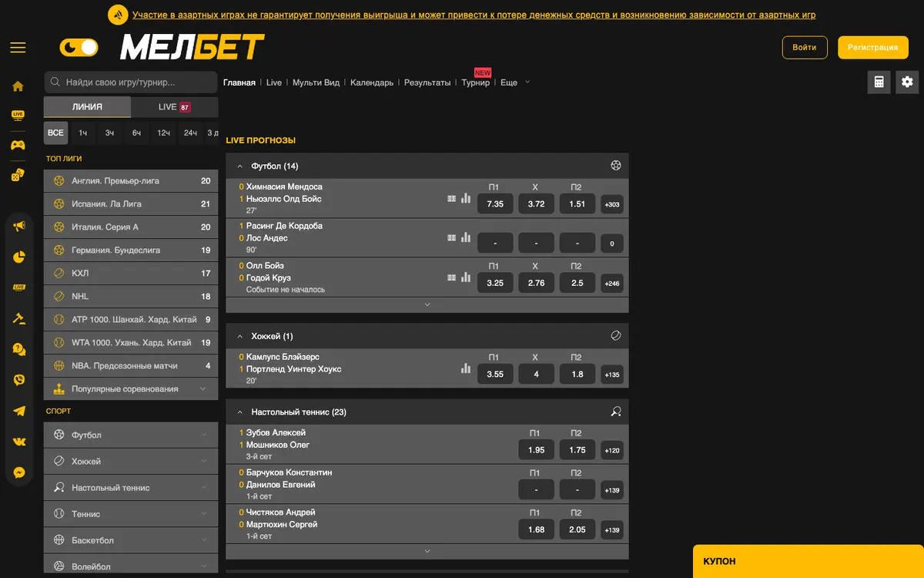Open field view for Олл Бойз match
The width and height of the screenshot is (924, 578).
point(452,277)
